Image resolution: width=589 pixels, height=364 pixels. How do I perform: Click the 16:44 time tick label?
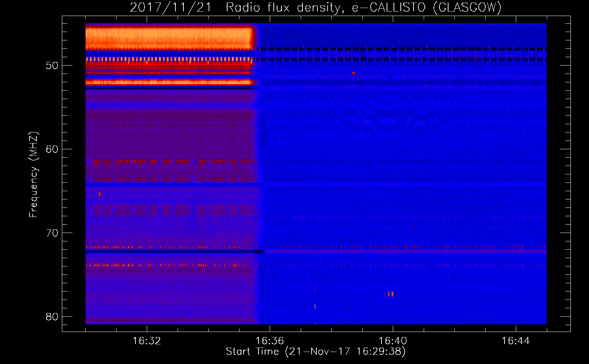[516, 341]
